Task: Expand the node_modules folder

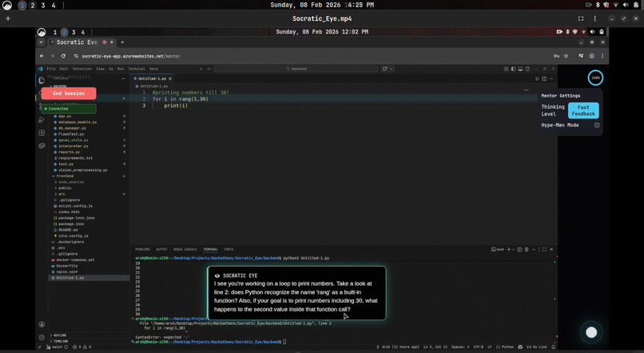Action: 70,182
